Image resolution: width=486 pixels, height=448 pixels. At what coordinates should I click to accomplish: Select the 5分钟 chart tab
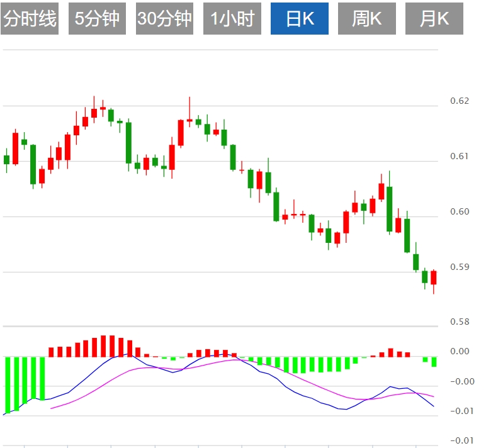(x=97, y=19)
